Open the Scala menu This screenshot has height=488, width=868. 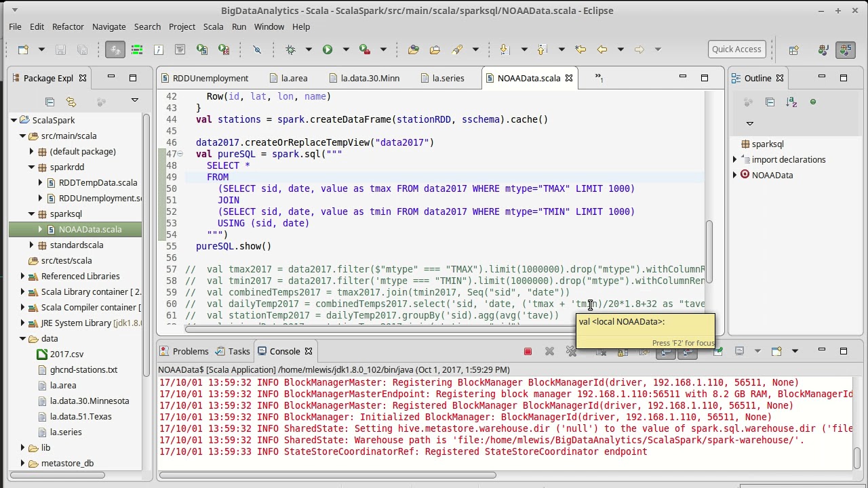coord(213,26)
